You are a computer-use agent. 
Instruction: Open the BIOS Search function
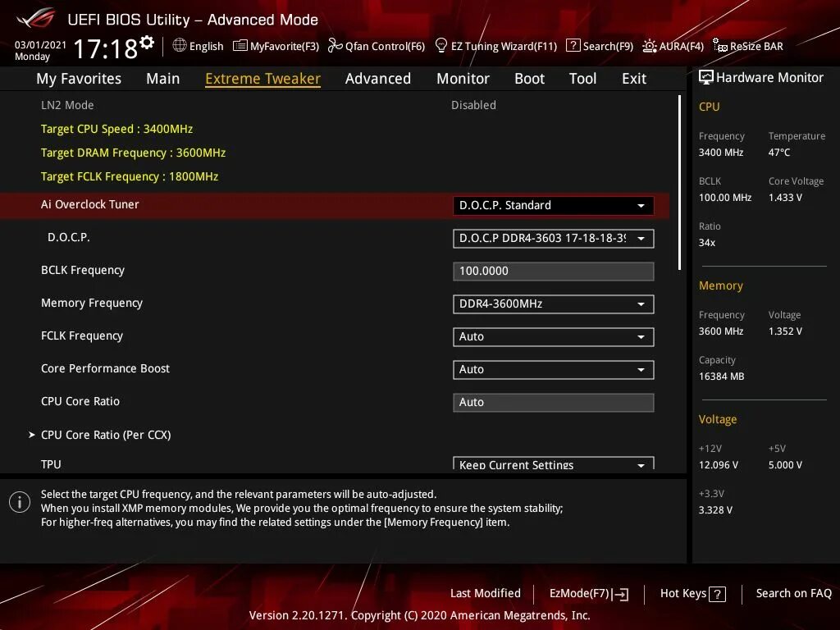click(600, 46)
